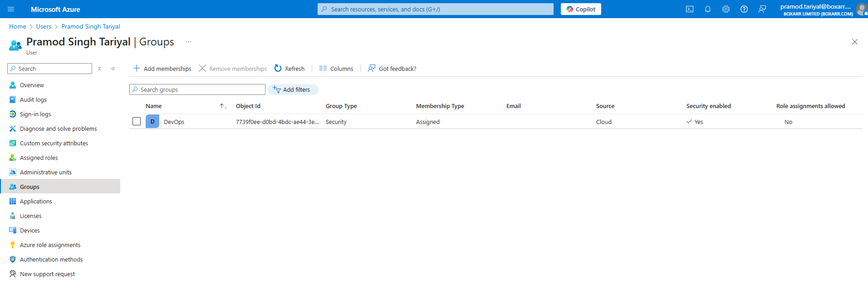Open Pramod Singh Tariyal breadcrumb link
The width and height of the screenshot is (868, 282).
tap(91, 26)
